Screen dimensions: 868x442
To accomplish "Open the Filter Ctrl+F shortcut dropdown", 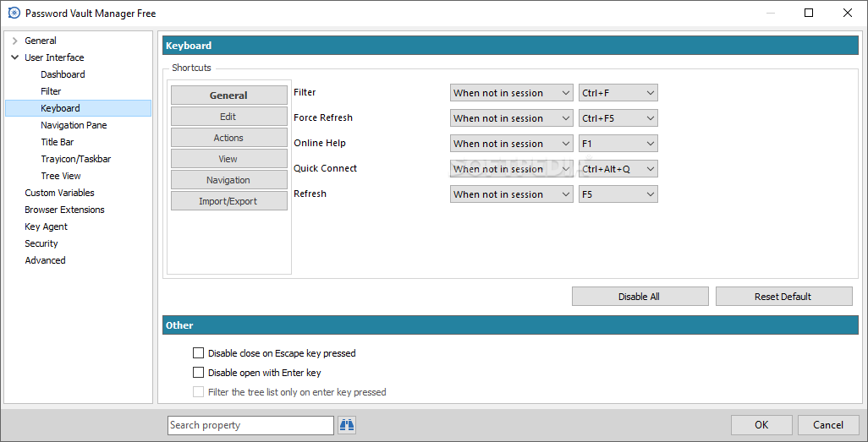I will click(x=618, y=93).
